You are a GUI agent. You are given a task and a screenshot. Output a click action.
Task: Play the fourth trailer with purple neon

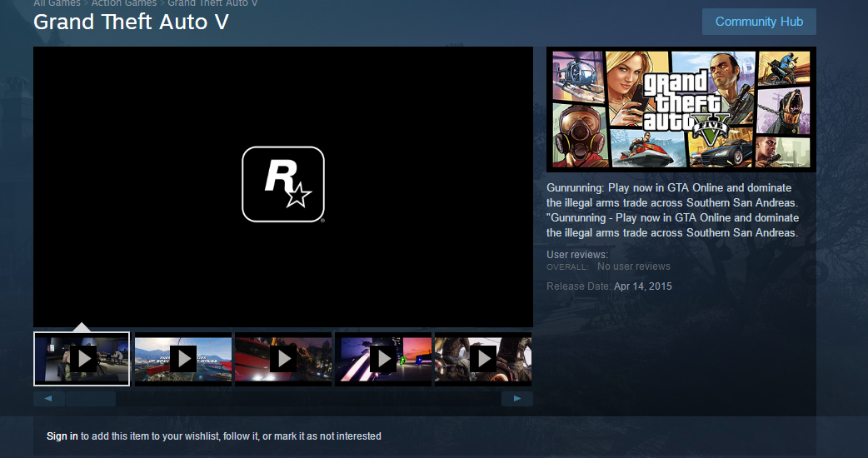(x=383, y=359)
